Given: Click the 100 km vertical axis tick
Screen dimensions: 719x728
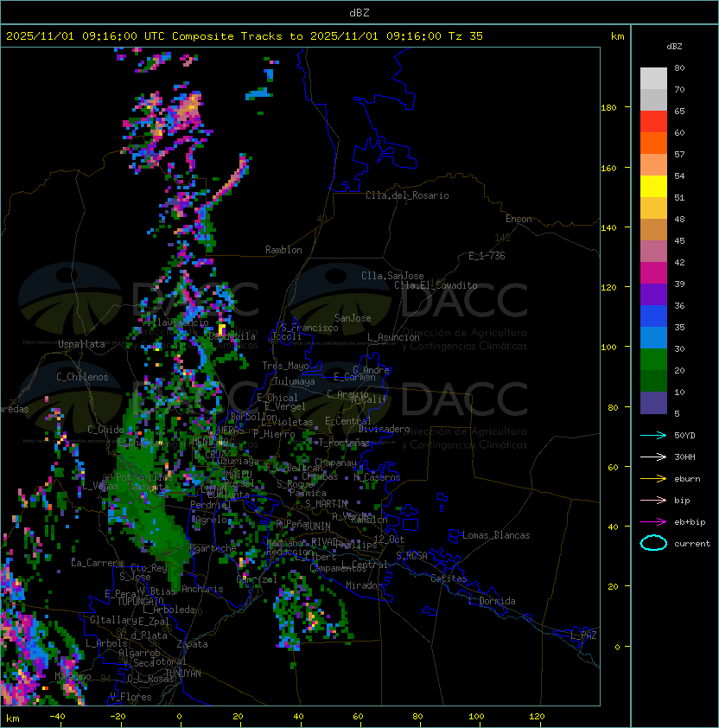Looking at the screenshot, I should (608, 347).
